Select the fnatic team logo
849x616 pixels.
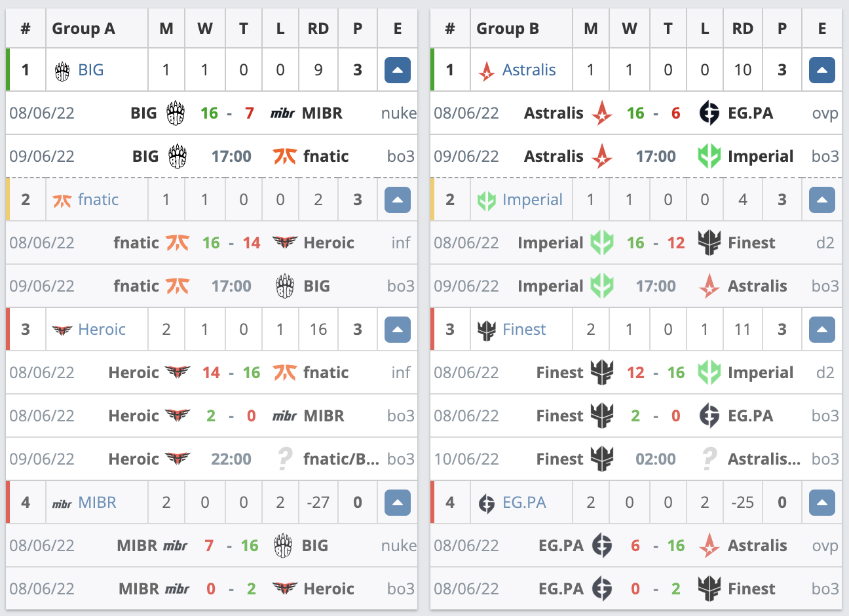click(62, 199)
